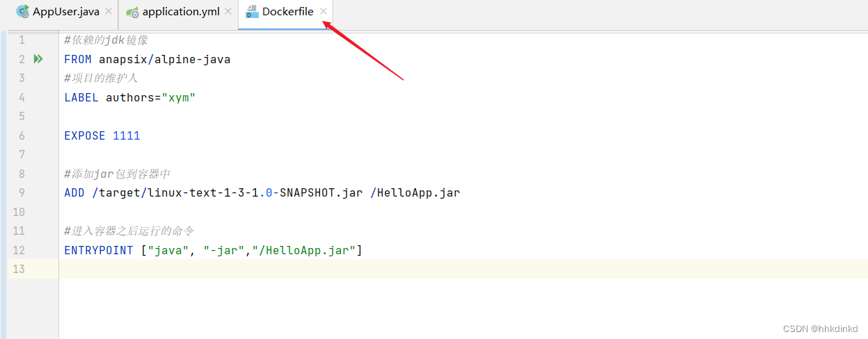Switch to the application.yml tab
Image resolution: width=868 pixels, height=339 pixels.
(x=181, y=12)
